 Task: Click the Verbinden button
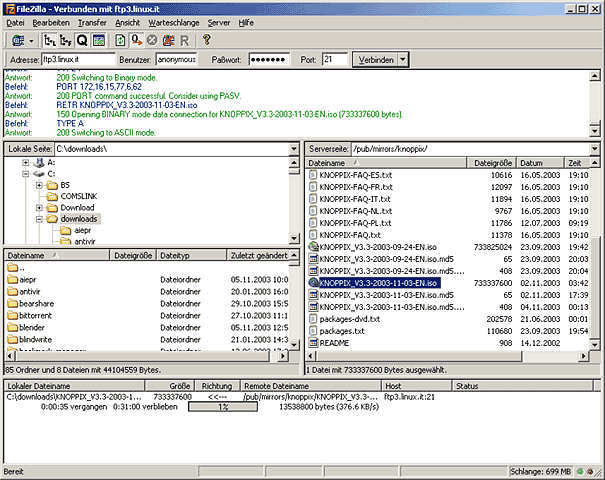click(376, 60)
